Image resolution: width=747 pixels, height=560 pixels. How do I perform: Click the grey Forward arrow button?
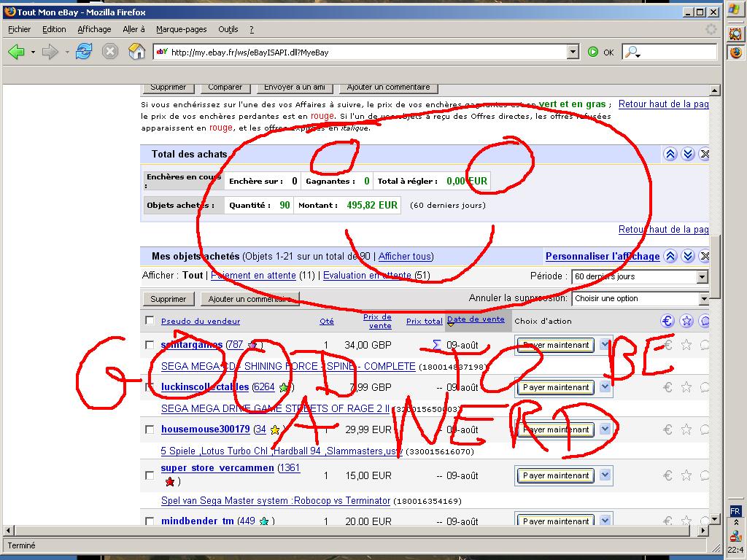point(50,52)
